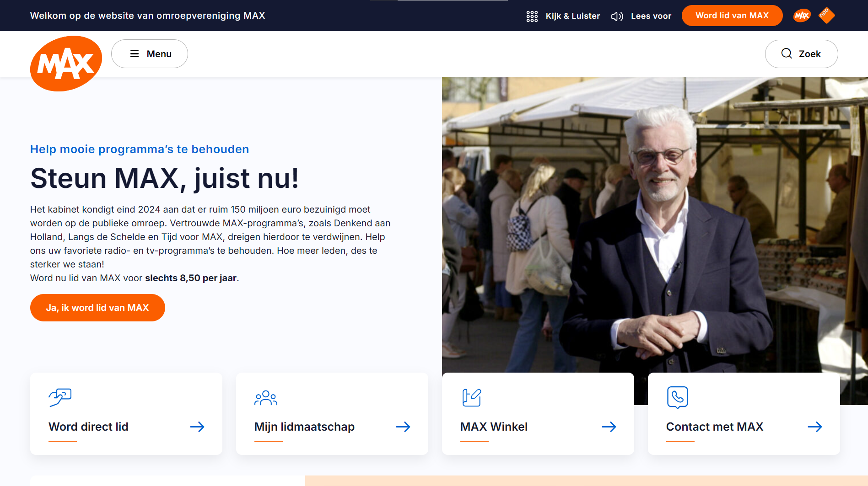Click the Mijn lidmaatschap people icon

tap(266, 398)
